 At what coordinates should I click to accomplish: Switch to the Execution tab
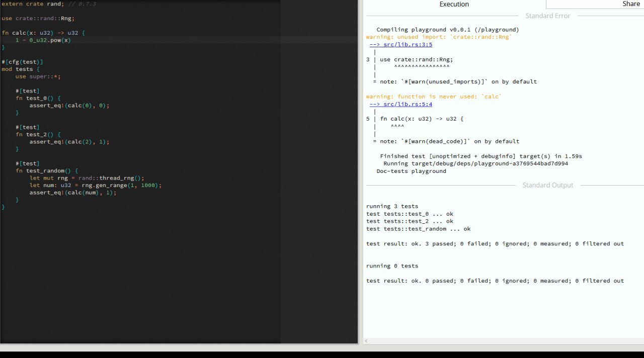pos(454,4)
